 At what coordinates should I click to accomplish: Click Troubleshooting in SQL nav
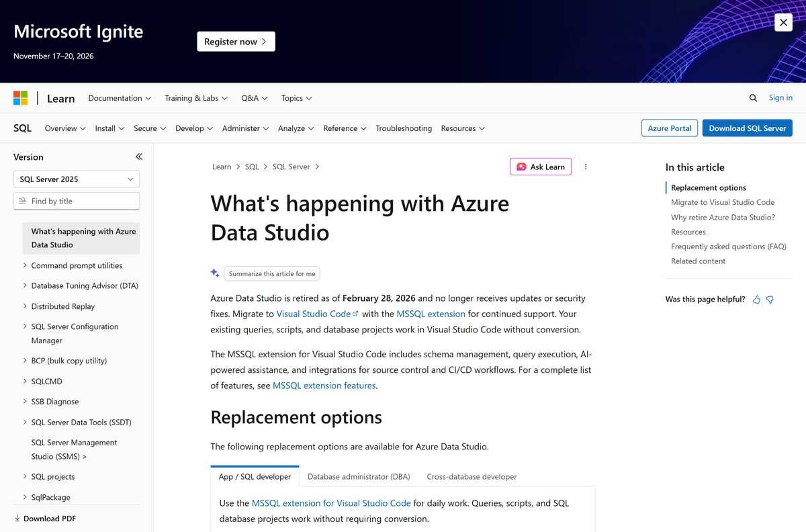pyautogui.click(x=404, y=128)
